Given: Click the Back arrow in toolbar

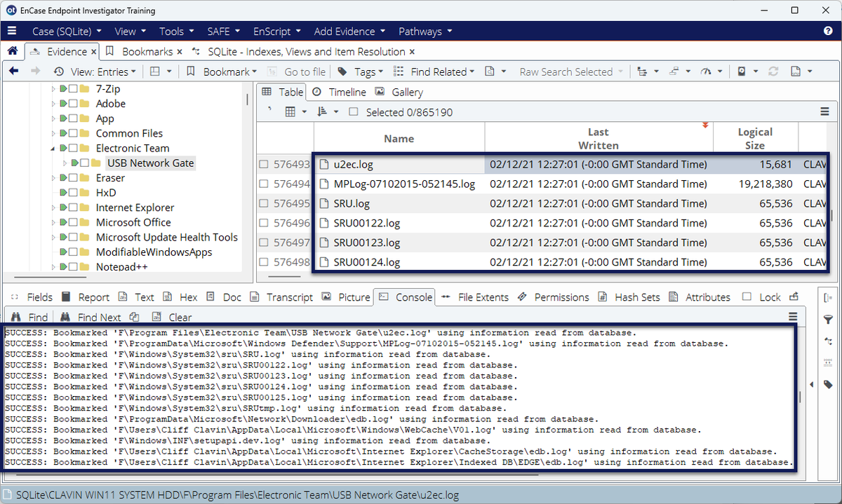Looking at the screenshot, I should click(x=14, y=71).
